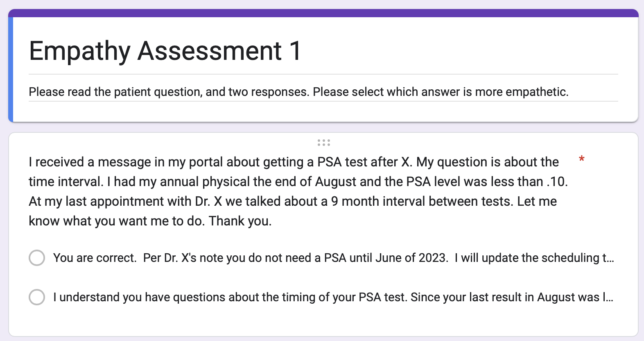
Task: Click the blue accent bar on the title card
Action: (x=11, y=70)
